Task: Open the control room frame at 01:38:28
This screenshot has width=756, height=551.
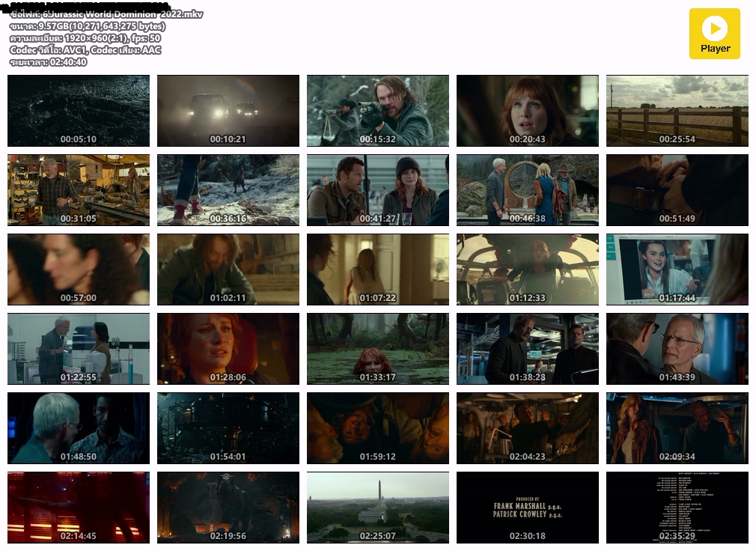Action: coord(528,349)
